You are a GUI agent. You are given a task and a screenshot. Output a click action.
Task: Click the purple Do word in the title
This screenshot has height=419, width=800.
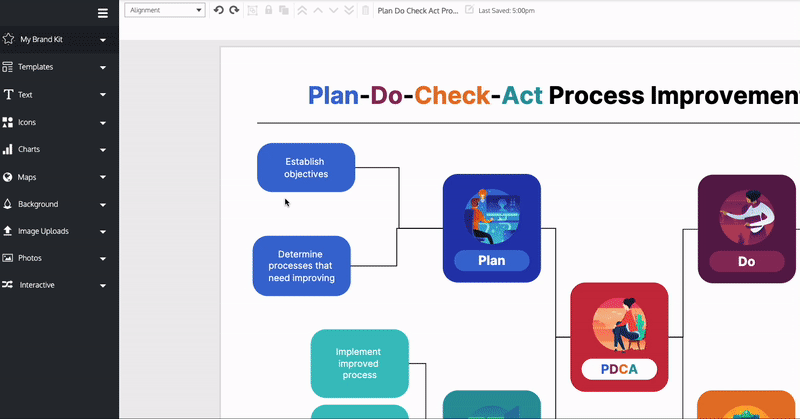coord(386,95)
